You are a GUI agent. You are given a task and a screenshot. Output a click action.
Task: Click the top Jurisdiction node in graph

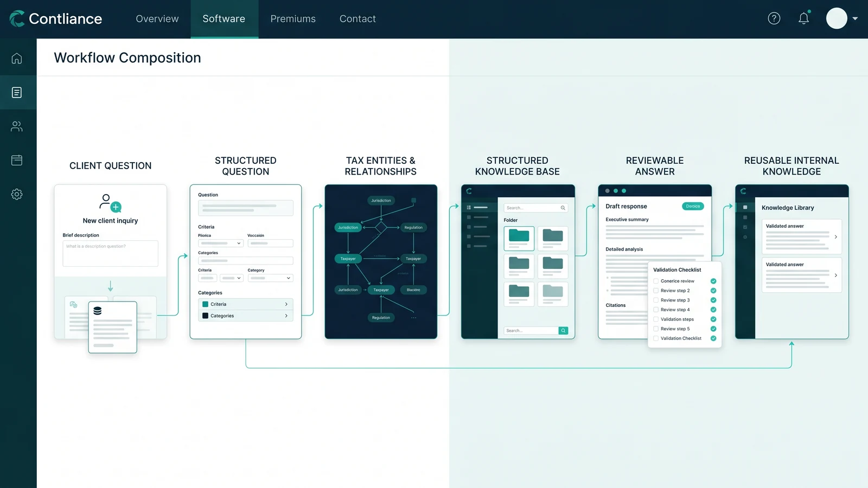click(381, 201)
